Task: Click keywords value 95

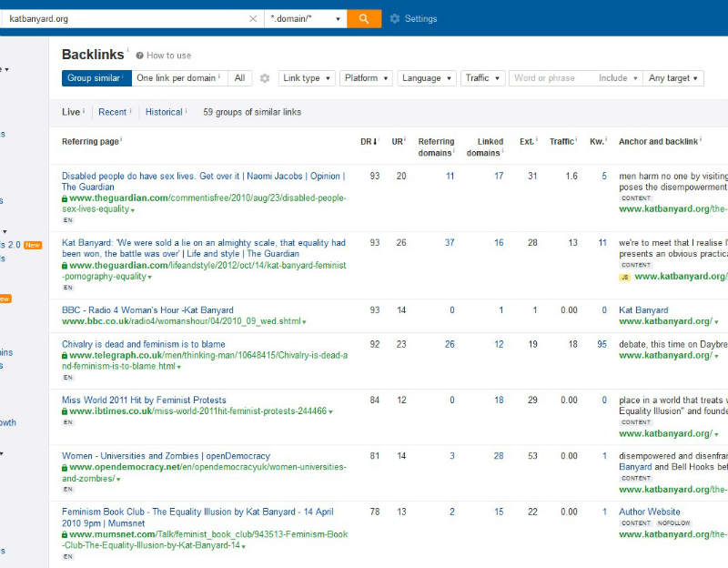Action: point(602,344)
